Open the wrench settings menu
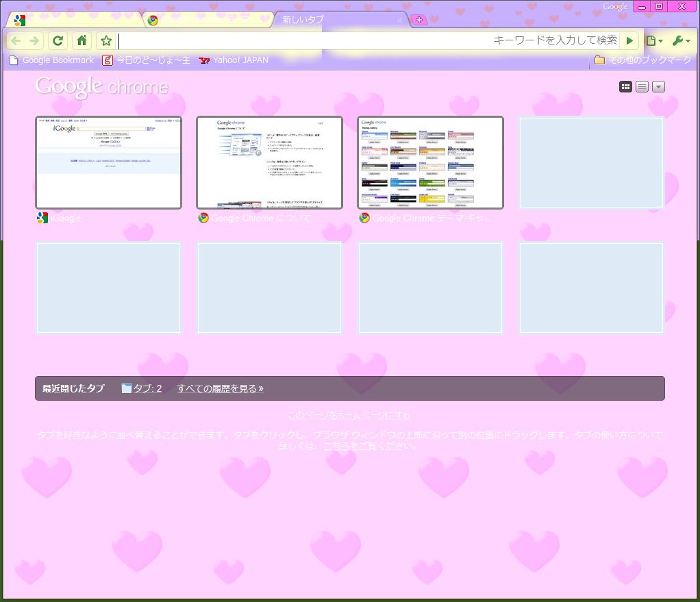This screenshot has width=700, height=602. [x=680, y=41]
